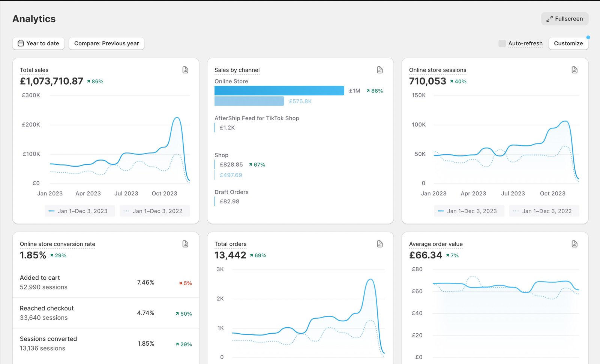
Task: Click the Fullscreen expand icon
Action: coord(550,18)
